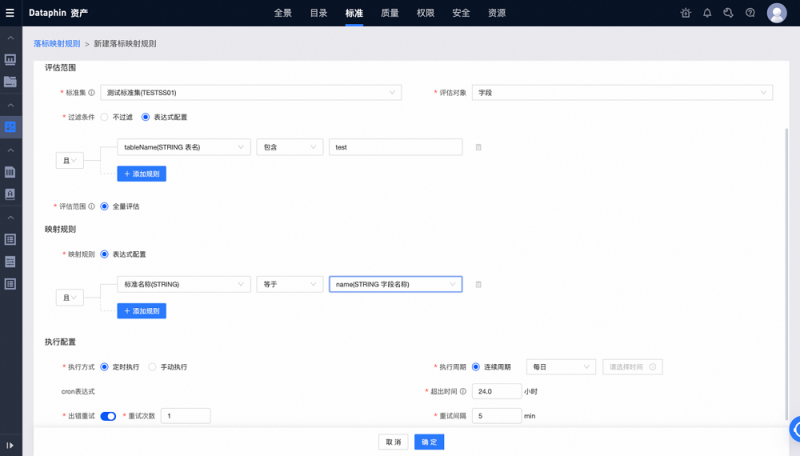Click the wrench tools icon in header
800x456 pixels.
click(728, 13)
